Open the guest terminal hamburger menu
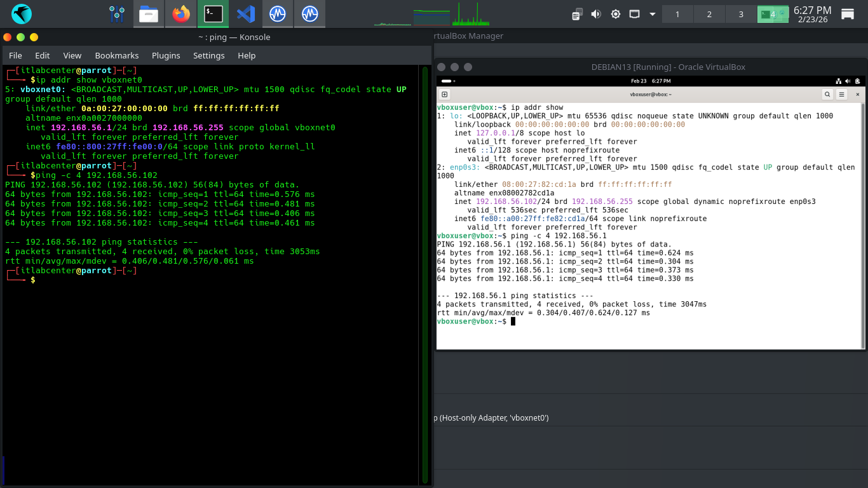Screen dimensions: 868x488 pos(842,94)
